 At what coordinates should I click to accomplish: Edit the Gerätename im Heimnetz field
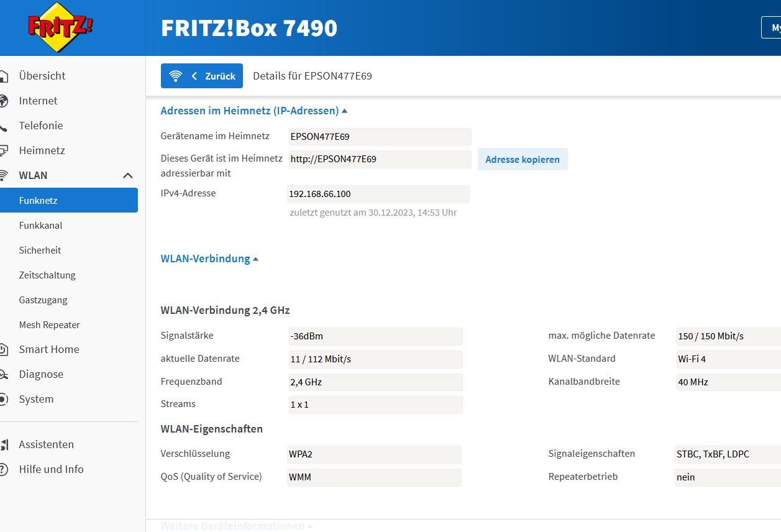tap(380, 137)
